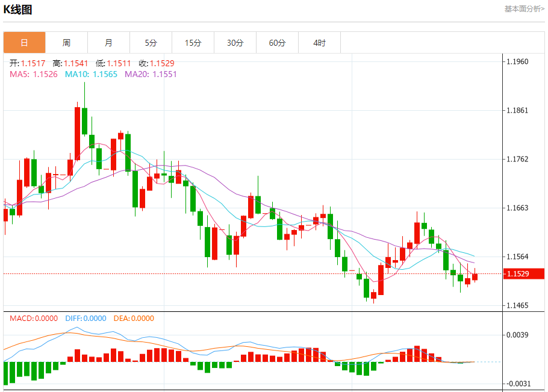Click the MA5: 1.1526 indicator label
This screenshot has width=548, height=392.
(34, 74)
